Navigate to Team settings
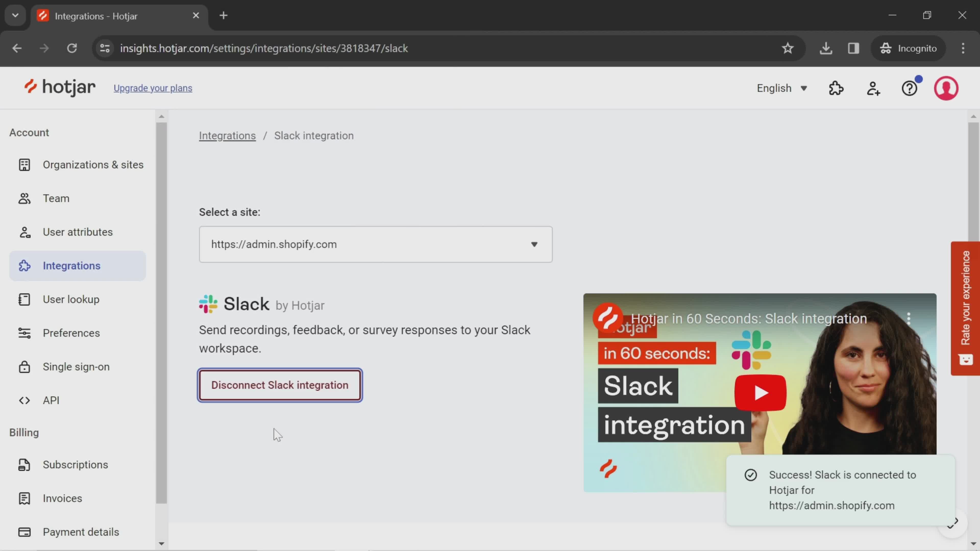The height and width of the screenshot is (551, 980). tap(56, 198)
